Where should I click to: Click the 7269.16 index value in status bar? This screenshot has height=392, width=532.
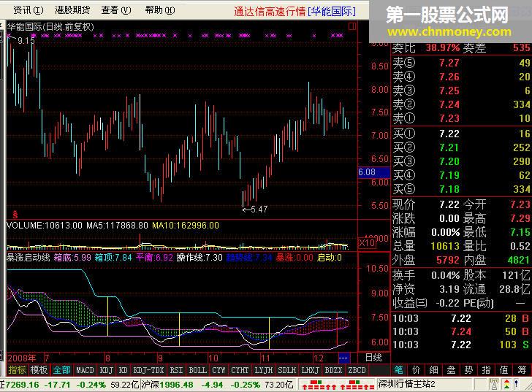(21, 385)
